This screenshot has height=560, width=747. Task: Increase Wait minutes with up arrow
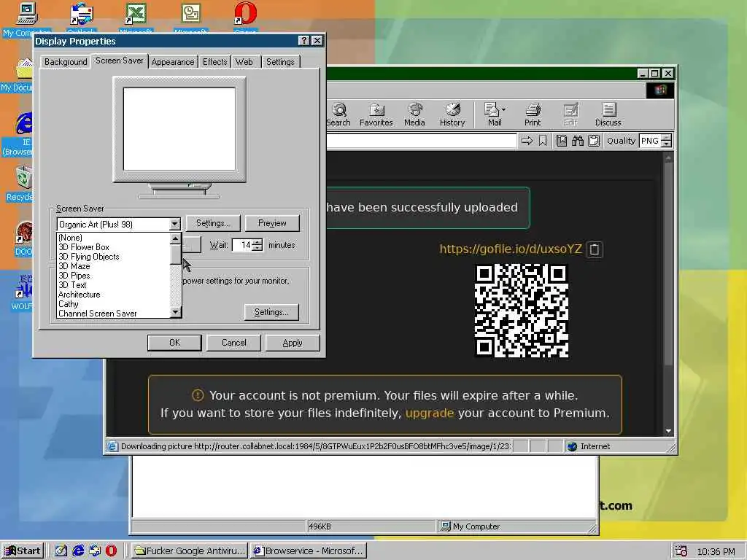(258, 242)
